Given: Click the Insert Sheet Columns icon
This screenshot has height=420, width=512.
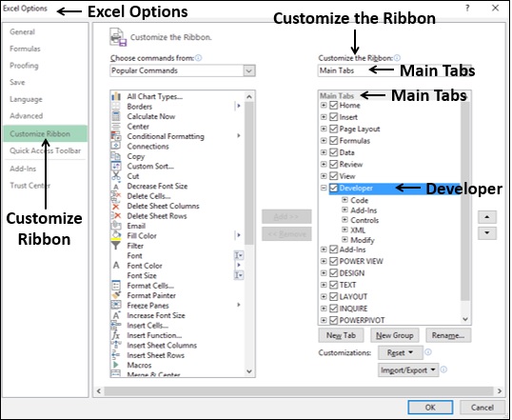Looking at the screenshot, I should coord(116,345).
